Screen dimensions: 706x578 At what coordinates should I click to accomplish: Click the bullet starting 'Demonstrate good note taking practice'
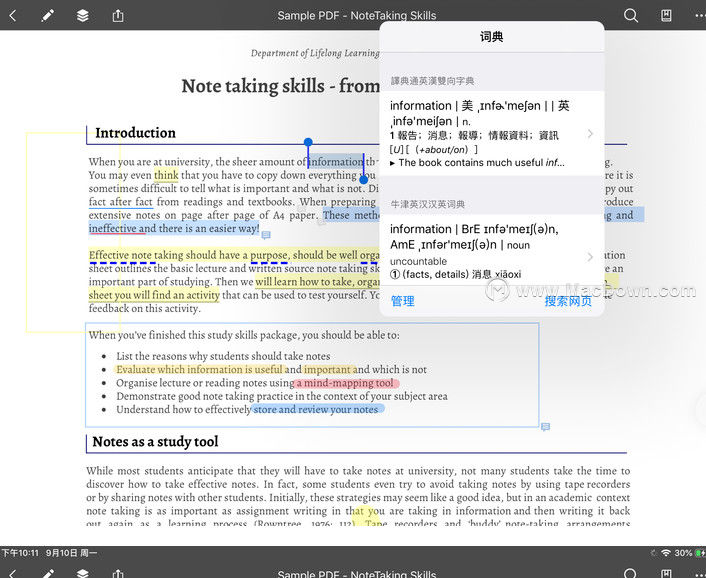pos(282,396)
